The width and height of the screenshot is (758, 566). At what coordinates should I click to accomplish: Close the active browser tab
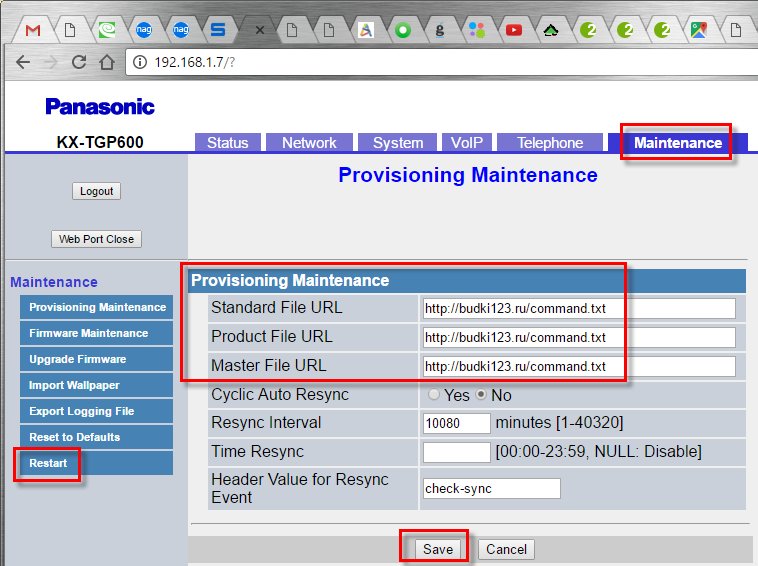260,31
